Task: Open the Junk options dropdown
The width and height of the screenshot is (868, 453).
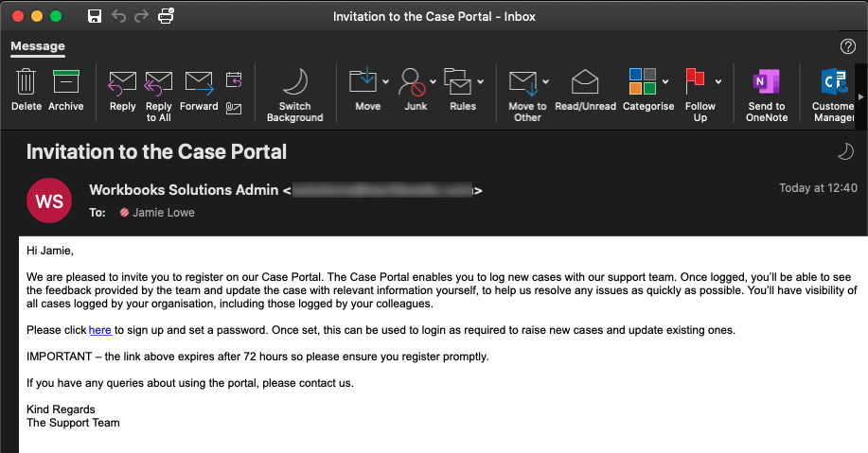Action: 433,82
